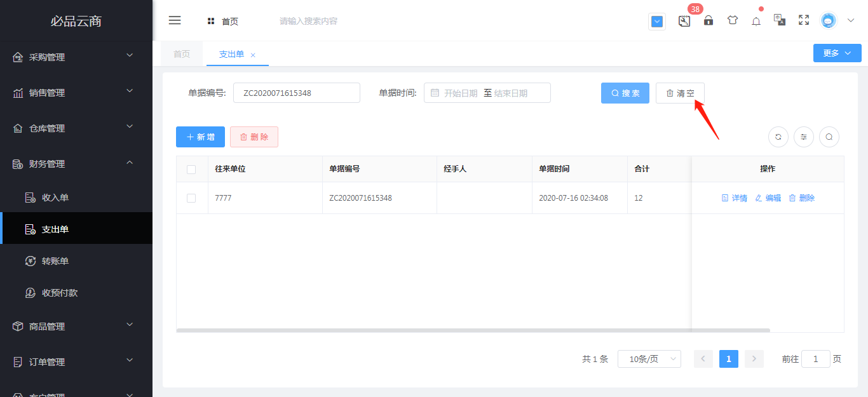Open 收预付款 in the sidebar
This screenshot has height=397, width=868.
coord(76,293)
